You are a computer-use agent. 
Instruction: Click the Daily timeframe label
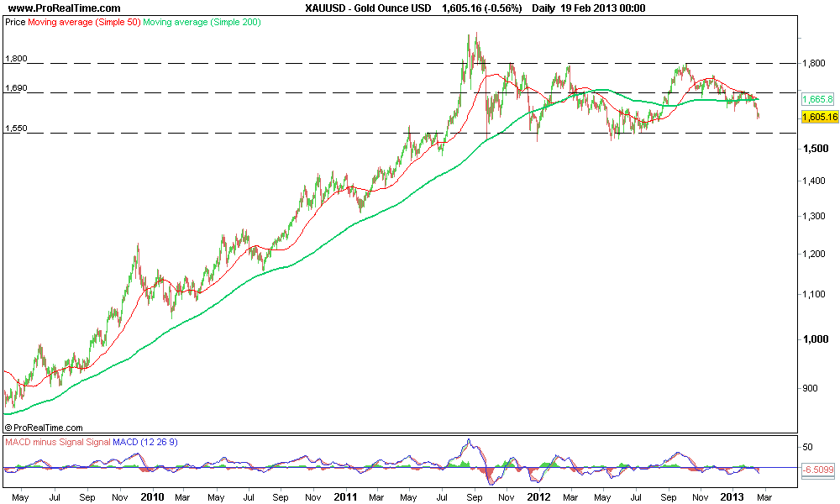coord(543,8)
